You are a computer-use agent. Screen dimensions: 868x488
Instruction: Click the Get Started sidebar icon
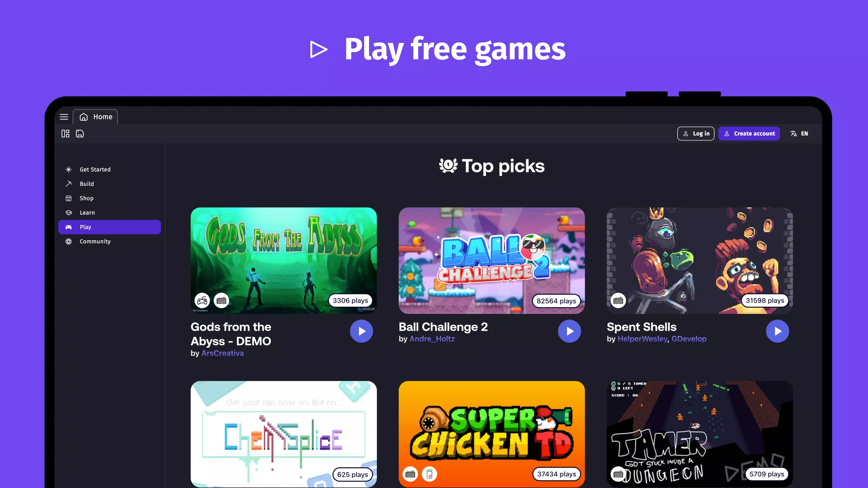click(x=69, y=169)
